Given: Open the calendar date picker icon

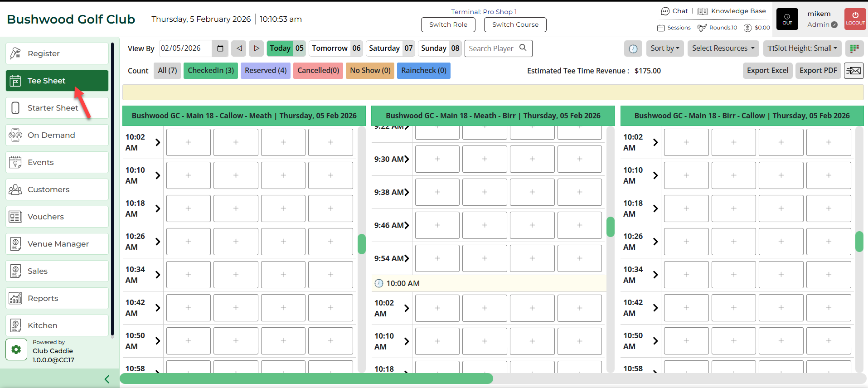Looking at the screenshot, I should (220, 48).
